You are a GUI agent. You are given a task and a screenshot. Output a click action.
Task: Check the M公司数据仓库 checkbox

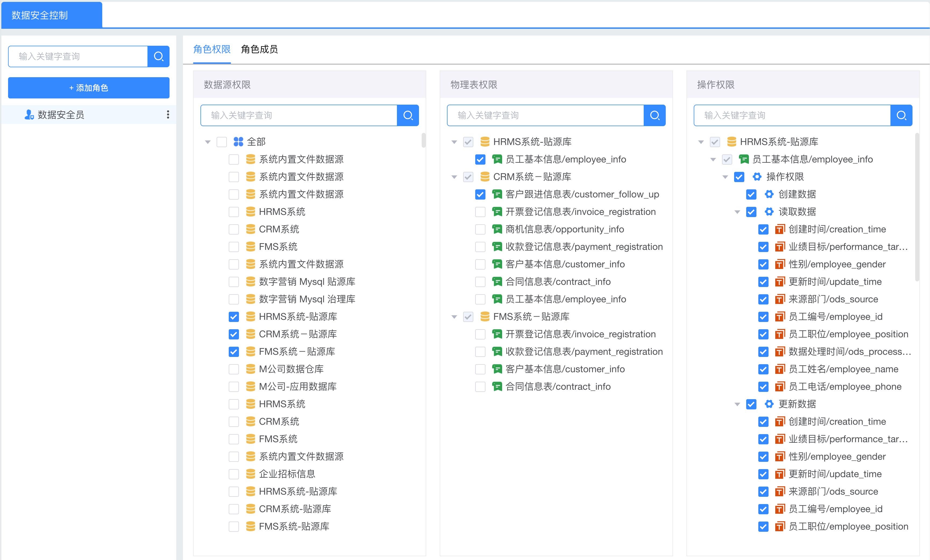coord(234,369)
